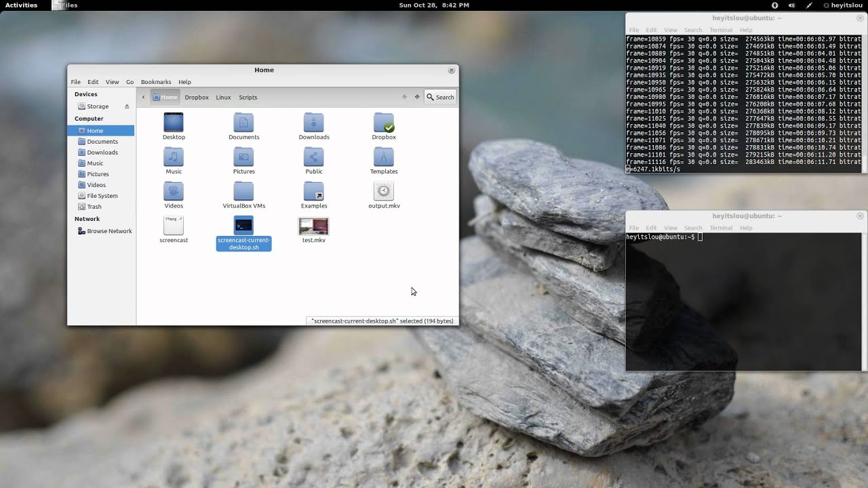Open Search menu in upper terminal window
The image size is (868, 488).
tap(693, 30)
